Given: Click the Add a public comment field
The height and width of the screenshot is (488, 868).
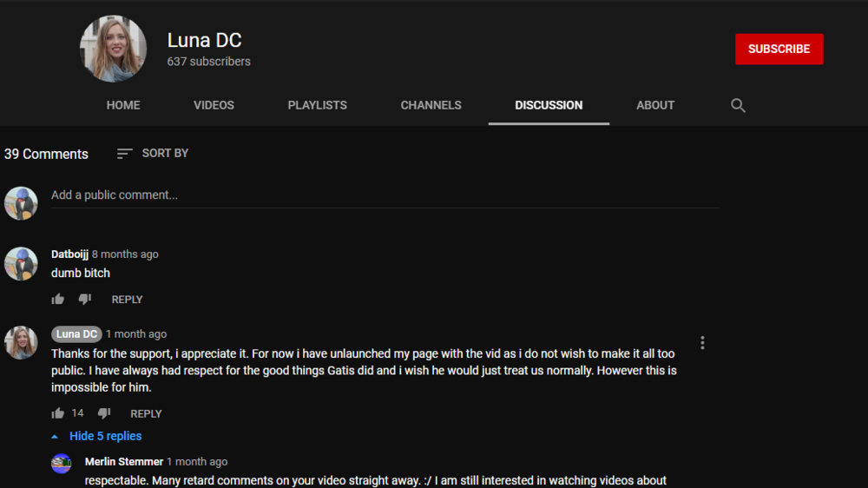Looking at the screenshot, I should coord(385,195).
